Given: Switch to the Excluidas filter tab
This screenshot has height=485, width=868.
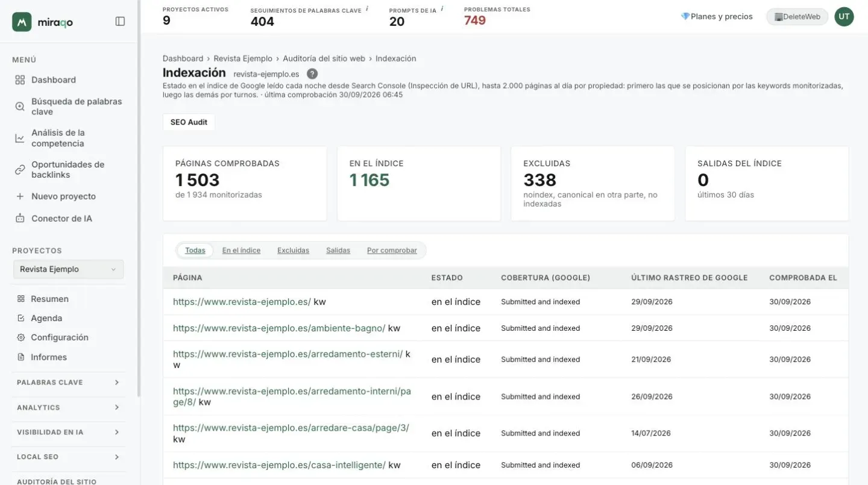Looking at the screenshot, I should (x=293, y=250).
